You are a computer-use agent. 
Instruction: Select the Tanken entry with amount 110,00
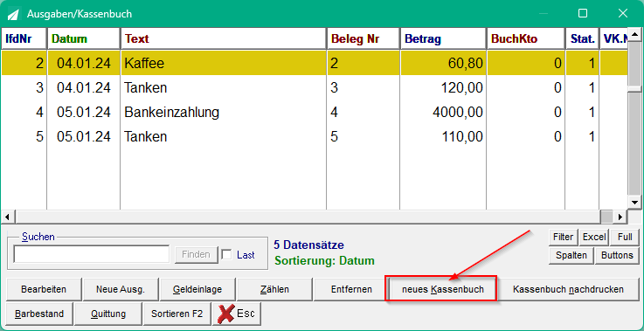315,136
